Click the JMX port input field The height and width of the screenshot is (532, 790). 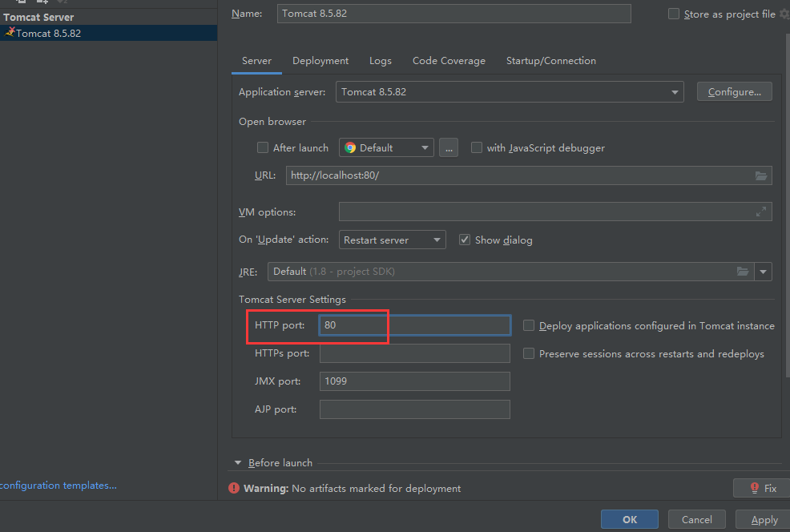[414, 381]
